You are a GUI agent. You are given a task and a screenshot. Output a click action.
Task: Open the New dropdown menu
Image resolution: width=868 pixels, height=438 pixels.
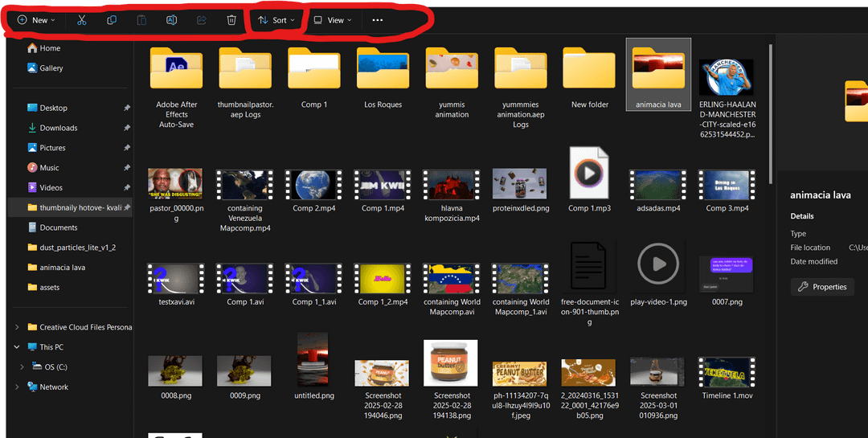pos(36,20)
